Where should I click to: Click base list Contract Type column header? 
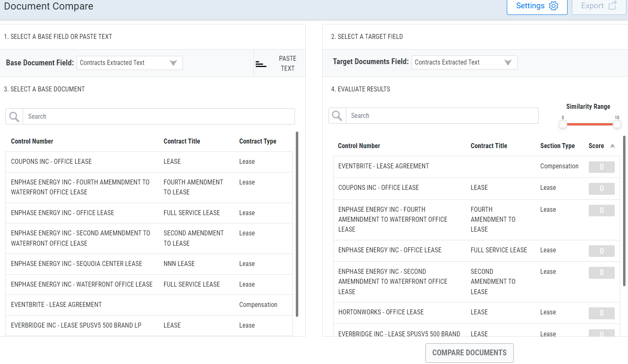coord(258,141)
